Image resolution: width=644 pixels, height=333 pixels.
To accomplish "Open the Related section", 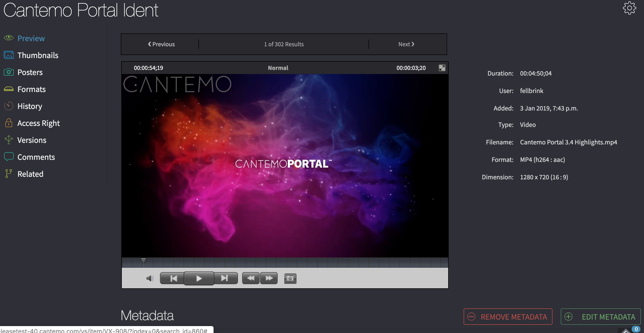I will tap(30, 174).
